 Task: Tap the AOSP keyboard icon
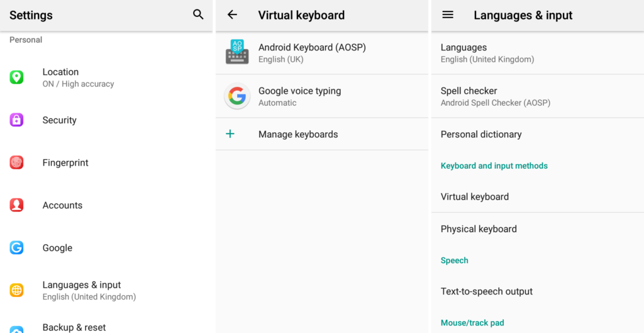(x=237, y=52)
